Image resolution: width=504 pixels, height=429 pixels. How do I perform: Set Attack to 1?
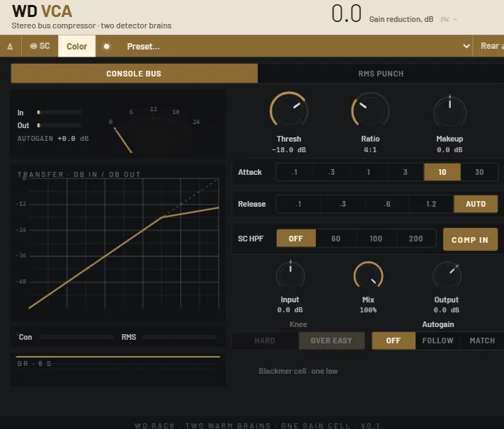point(368,172)
